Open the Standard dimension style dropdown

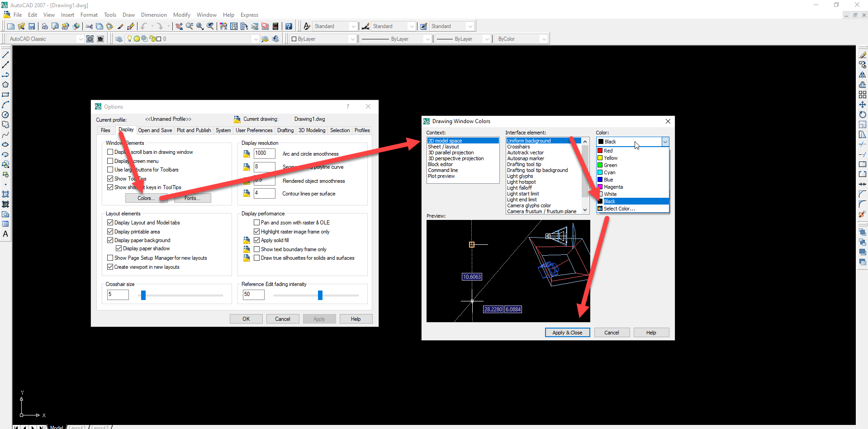(412, 26)
